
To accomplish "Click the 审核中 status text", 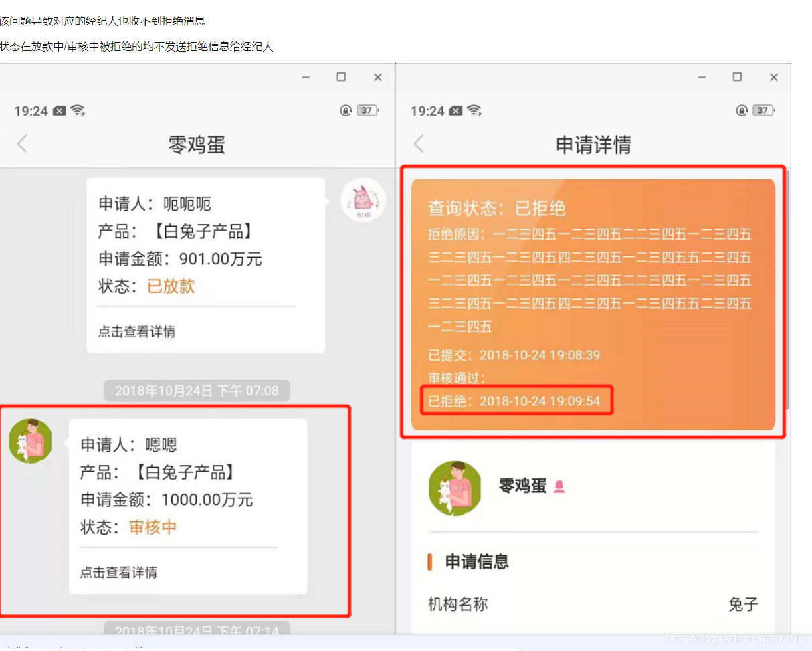I will point(153,527).
